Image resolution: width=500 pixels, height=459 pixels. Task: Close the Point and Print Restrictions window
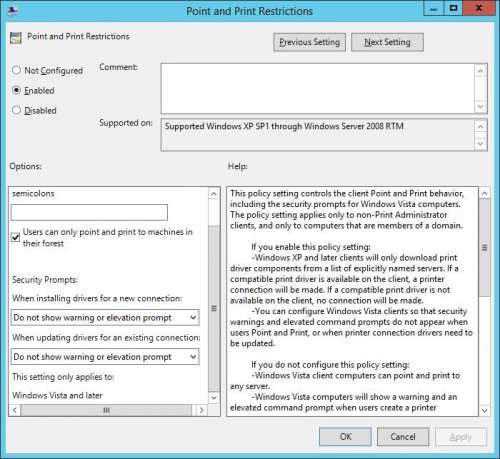479,8
